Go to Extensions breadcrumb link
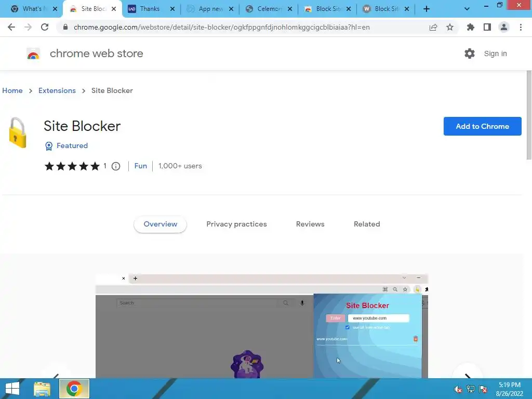Image resolution: width=532 pixels, height=399 pixels. point(57,90)
